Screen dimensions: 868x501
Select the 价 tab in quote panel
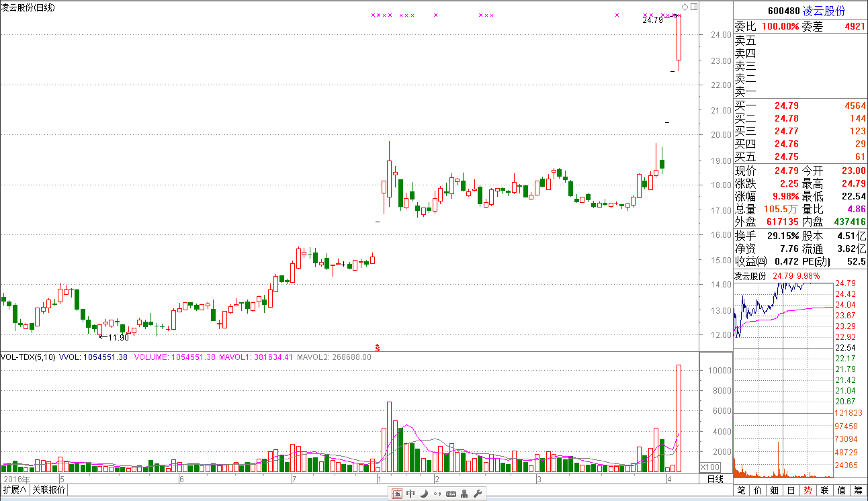[758, 490]
